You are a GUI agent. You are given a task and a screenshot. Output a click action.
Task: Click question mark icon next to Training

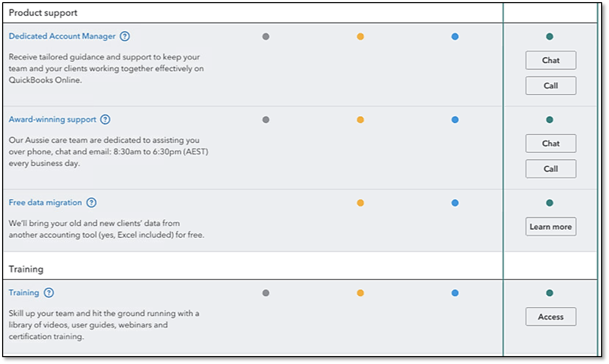pyautogui.click(x=49, y=293)
